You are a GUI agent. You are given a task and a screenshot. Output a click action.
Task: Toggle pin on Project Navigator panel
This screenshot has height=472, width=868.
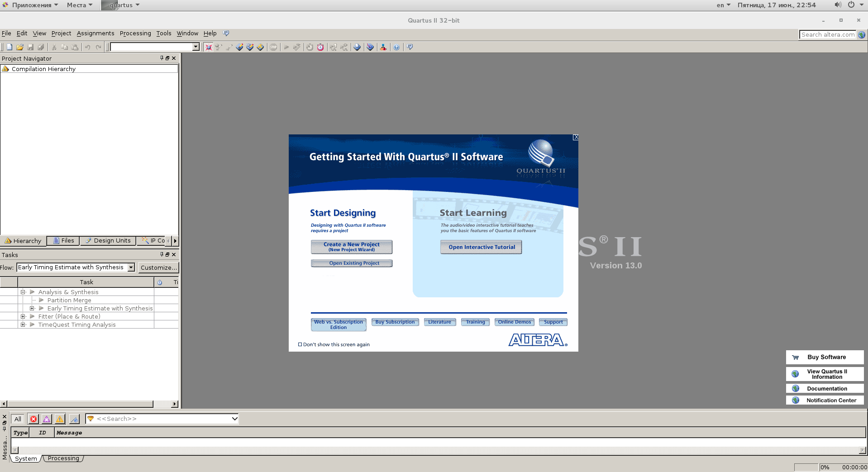click(162, 58)
